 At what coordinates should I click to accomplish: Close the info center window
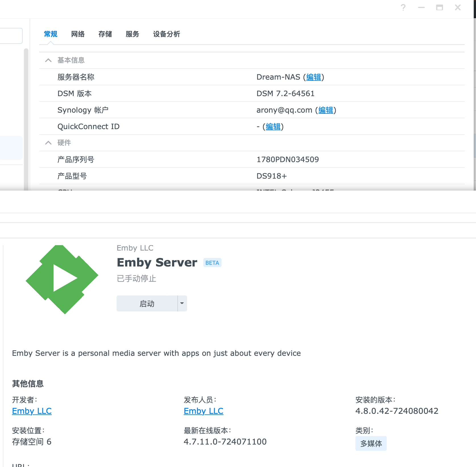458,8
